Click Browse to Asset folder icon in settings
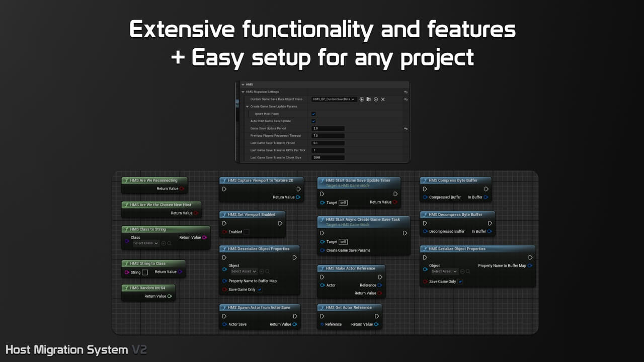 368,100
